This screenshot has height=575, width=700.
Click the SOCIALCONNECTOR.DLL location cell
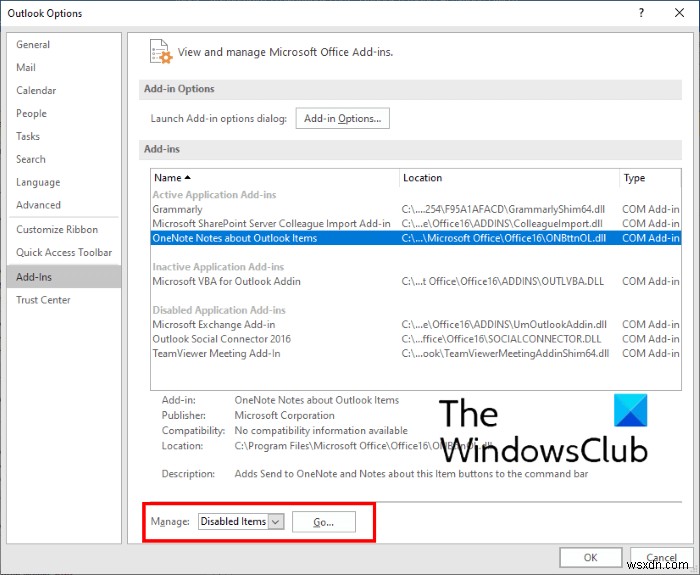click(x=501, y=339)
